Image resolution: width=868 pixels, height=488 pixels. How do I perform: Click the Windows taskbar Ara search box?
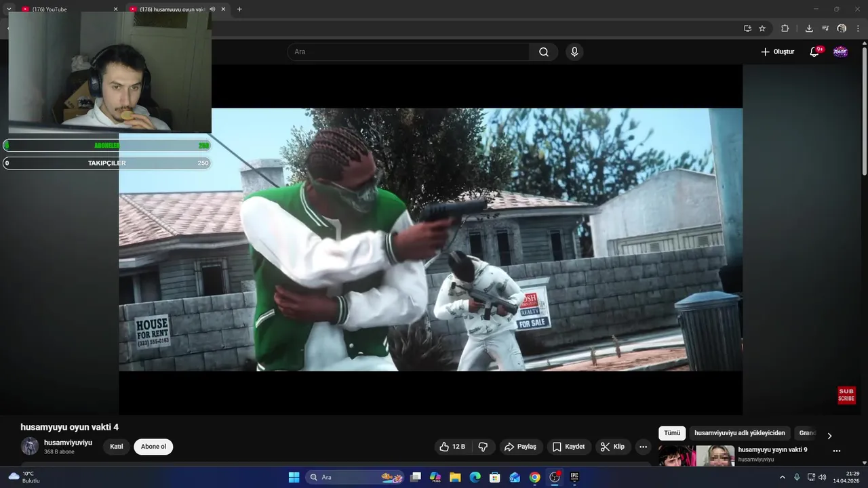355,477
